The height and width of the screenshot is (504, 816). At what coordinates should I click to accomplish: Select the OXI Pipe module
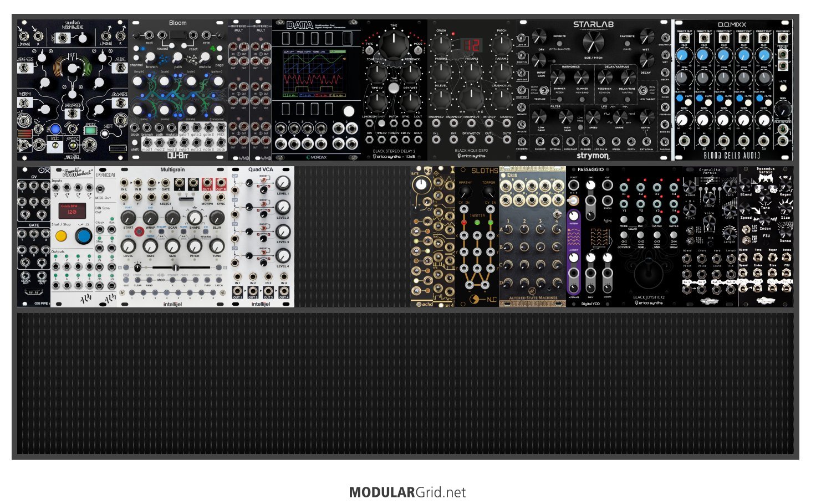click(x=34, y=236)
